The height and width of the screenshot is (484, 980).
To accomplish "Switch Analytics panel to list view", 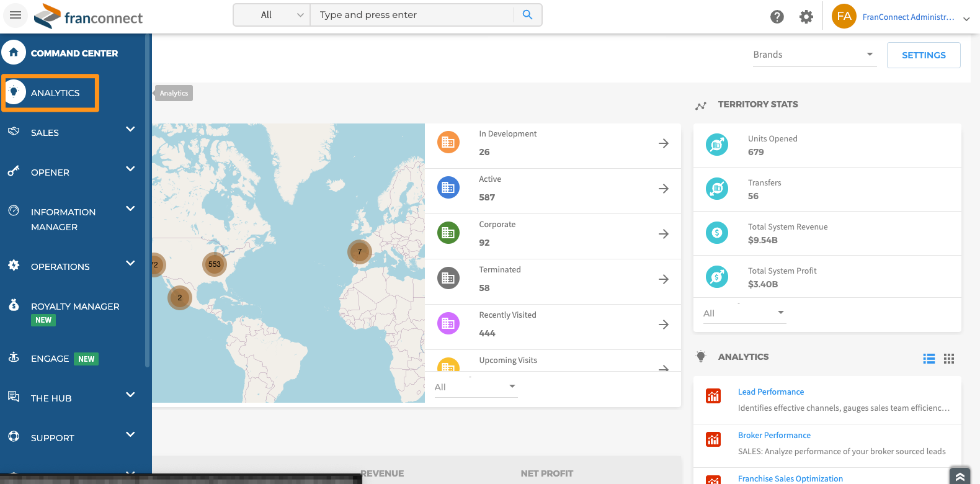I will click(x=929, y=359).
